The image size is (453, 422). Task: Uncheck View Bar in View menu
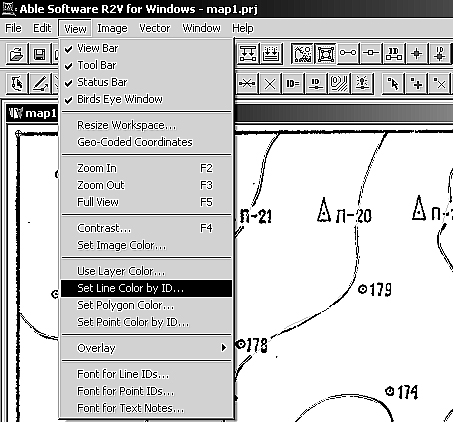click(147, 48)
